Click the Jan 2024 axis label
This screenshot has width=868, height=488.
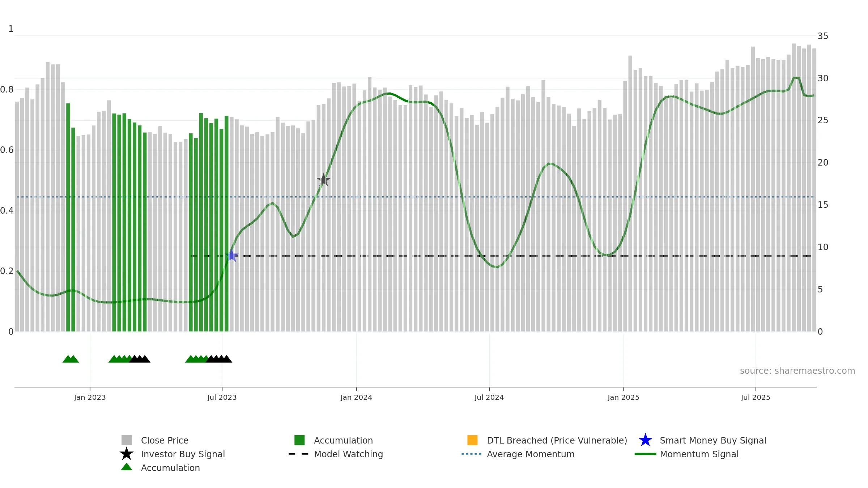tap(356, 398)
